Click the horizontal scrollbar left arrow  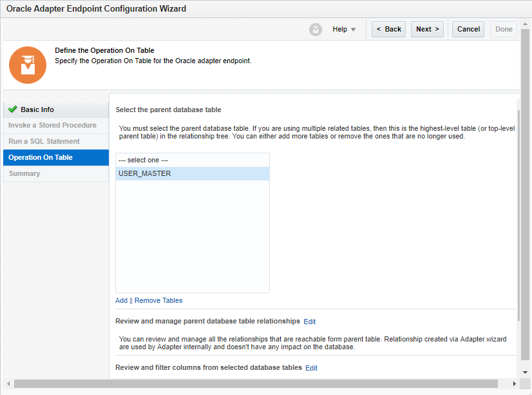click(7, 383)
